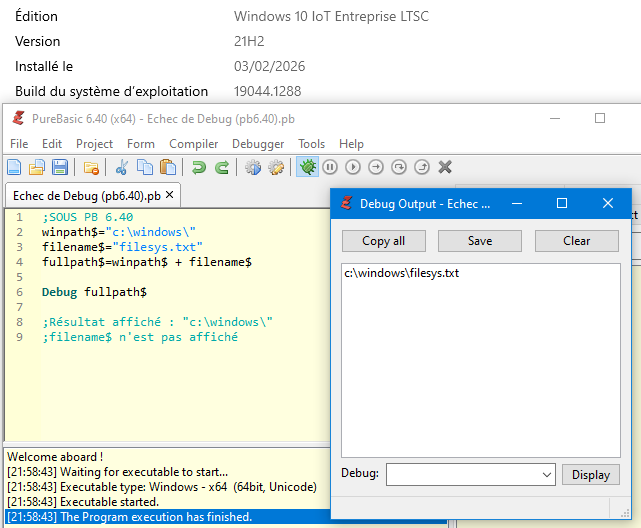The width and height of the screenshot is (641, 528).
Task: Save the source with the floppy disk icon
Action: [x=60, y=168]
